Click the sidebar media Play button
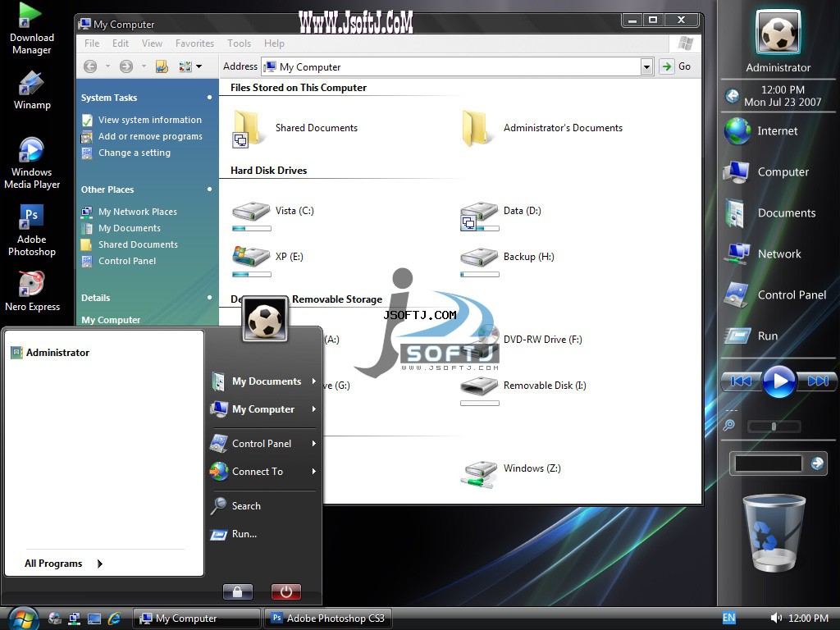The image size is (840, 630). pos(778,381)
